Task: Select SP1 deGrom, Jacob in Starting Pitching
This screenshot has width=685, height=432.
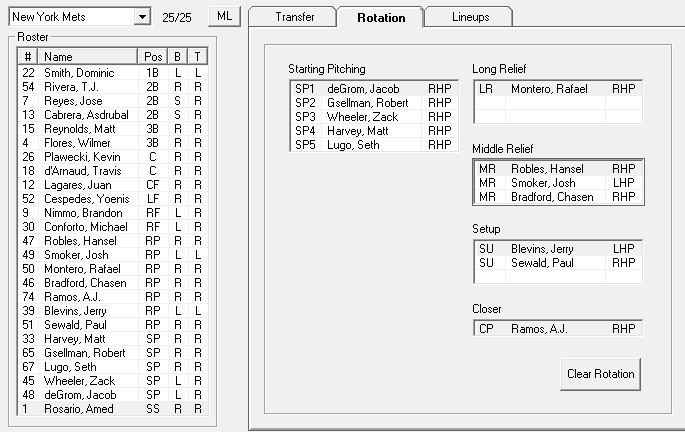Action: coord(374,89)
